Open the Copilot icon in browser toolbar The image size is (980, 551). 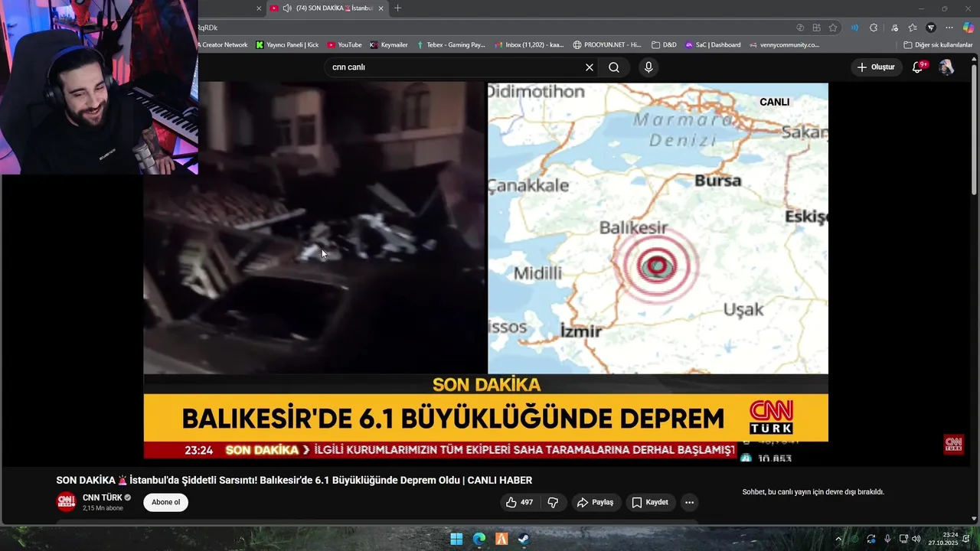(968, 28)
